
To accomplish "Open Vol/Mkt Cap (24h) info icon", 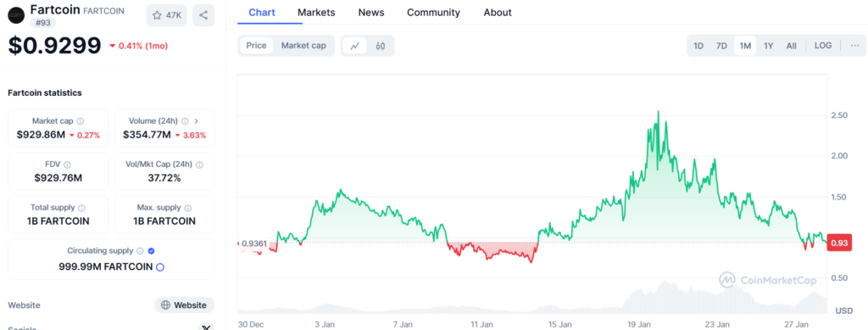I will tap(199, 165).
